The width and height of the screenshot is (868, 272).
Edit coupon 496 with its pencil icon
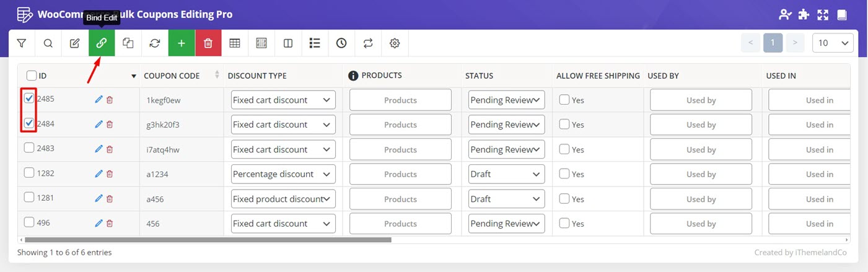click(99, 224)
